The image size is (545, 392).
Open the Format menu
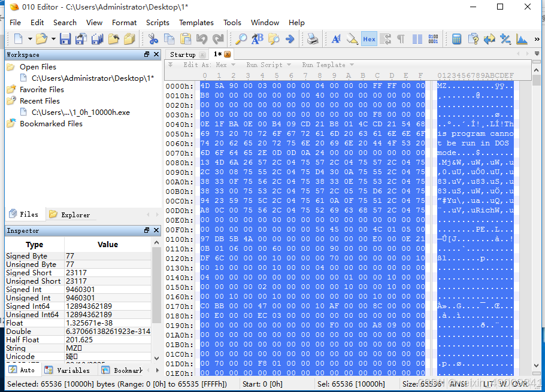124,23
